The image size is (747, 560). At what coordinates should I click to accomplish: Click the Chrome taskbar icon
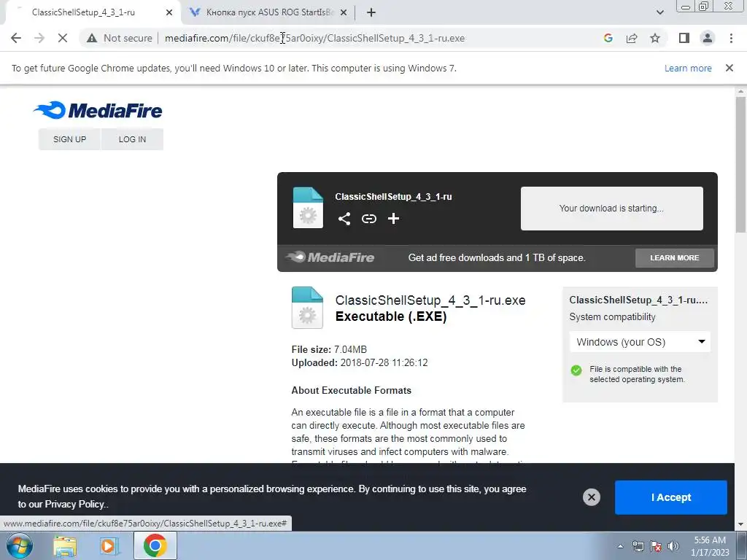(155, 545)
